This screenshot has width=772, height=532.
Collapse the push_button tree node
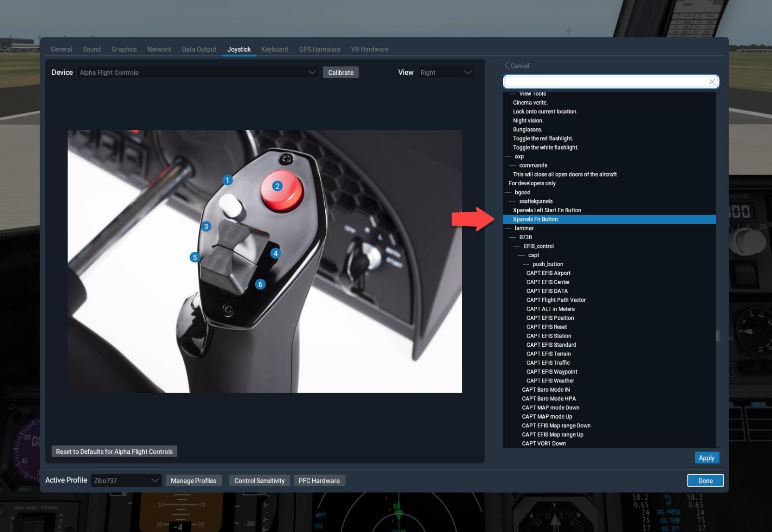[x=526, y=264]
